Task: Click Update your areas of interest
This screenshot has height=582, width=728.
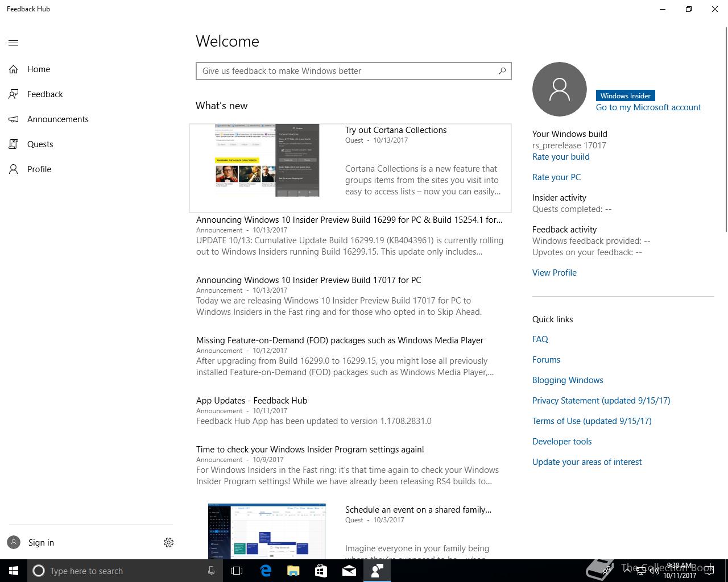Action: [x=587, y=462]
